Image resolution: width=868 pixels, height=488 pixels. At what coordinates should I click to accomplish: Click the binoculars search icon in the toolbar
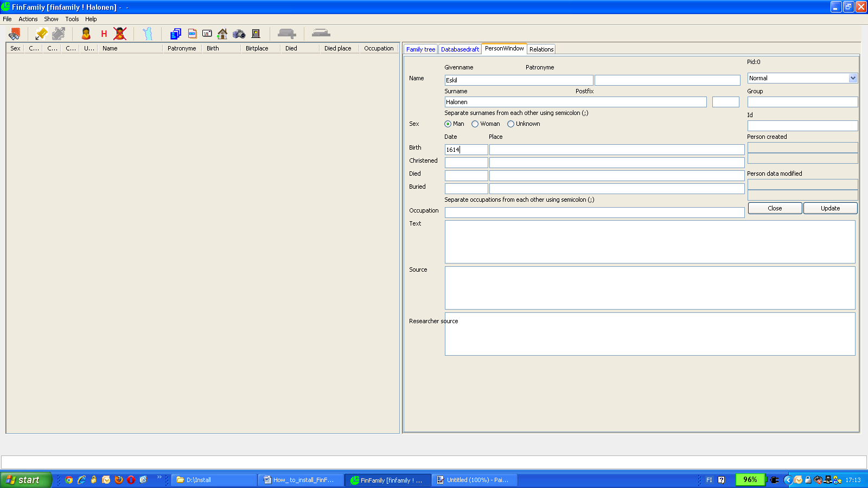[x=15, y=34]
